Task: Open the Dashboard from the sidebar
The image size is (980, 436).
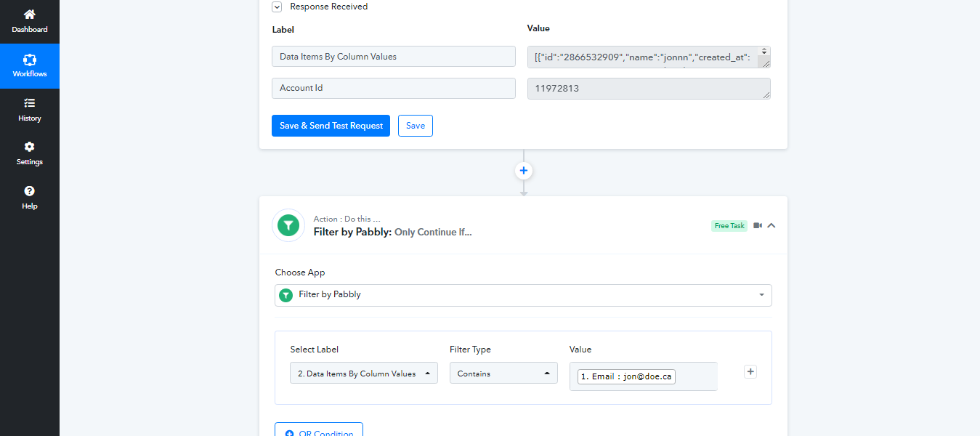Action: pyautogui.click(x=30, y=21)
